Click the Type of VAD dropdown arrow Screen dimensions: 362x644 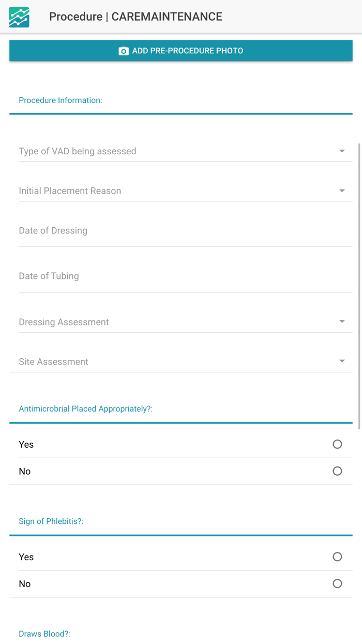coord(342,151)
